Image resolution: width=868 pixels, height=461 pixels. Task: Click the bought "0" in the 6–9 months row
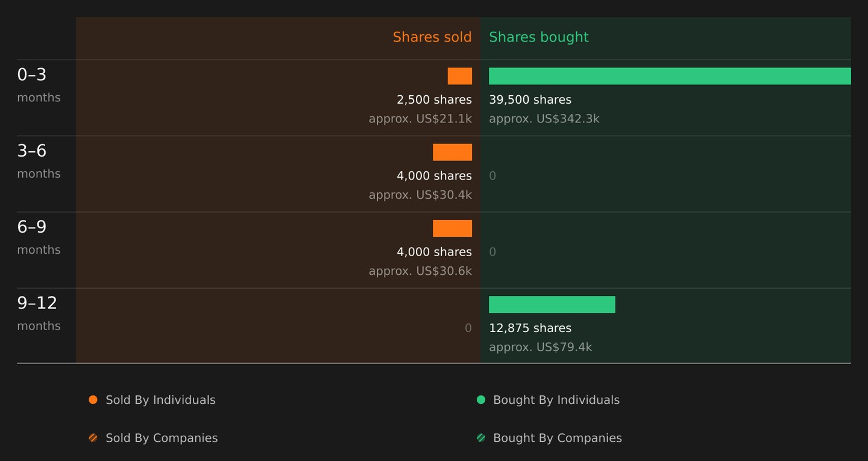tap(492, 252)
